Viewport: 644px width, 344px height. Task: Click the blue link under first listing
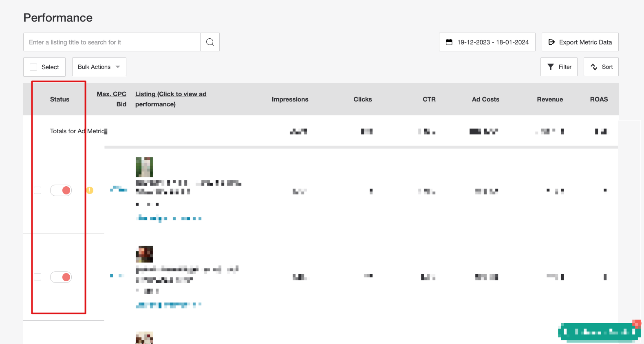(x=168, y=218)
